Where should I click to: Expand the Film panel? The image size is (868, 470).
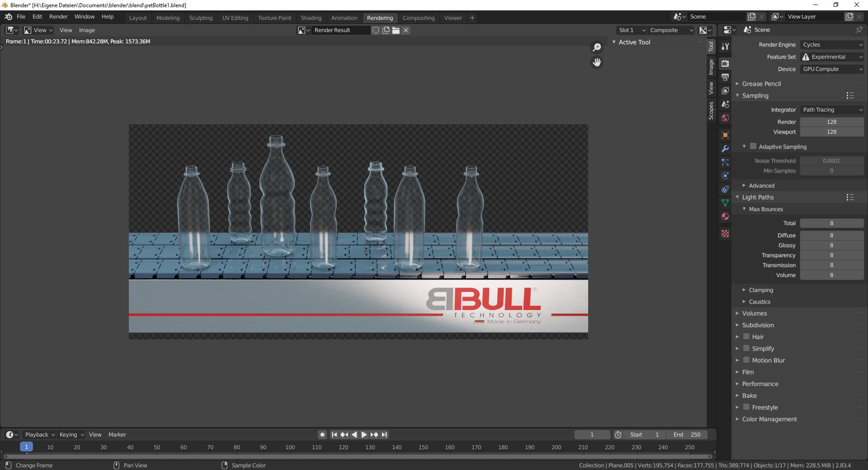748,372
